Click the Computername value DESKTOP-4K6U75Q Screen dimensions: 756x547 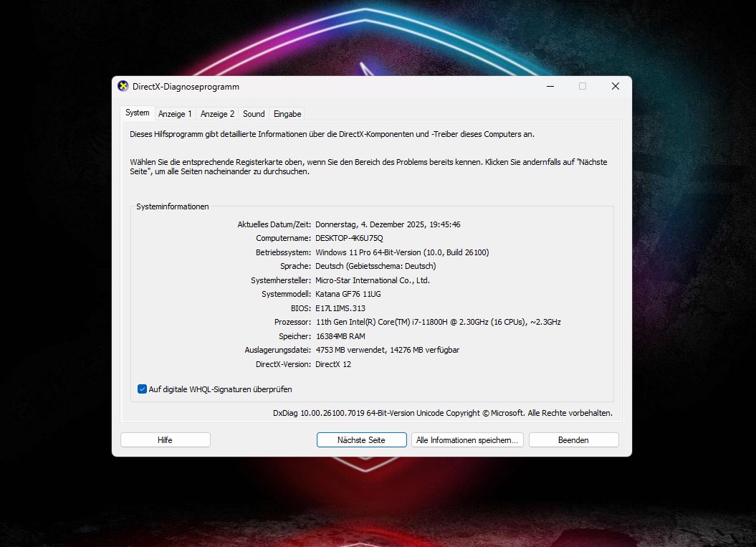(x=349, y=238)
